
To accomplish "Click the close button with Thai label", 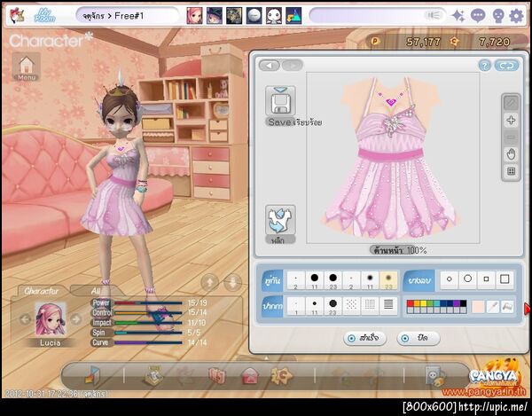I will (419, 338).
